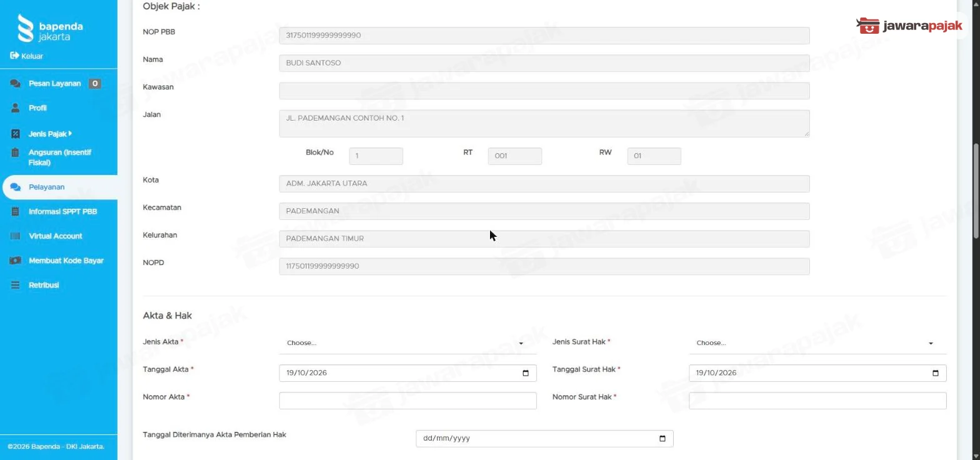This screenshot has width=980, height=460.
Task: Click the Informasi SPPT PBB icon
Action: 16,212
